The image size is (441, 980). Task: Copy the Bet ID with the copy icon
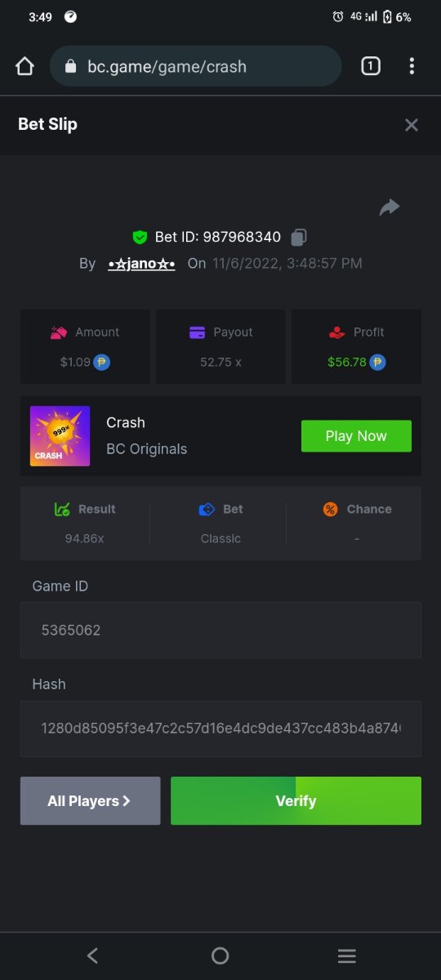pyautogui.click(x=299, y=238)
